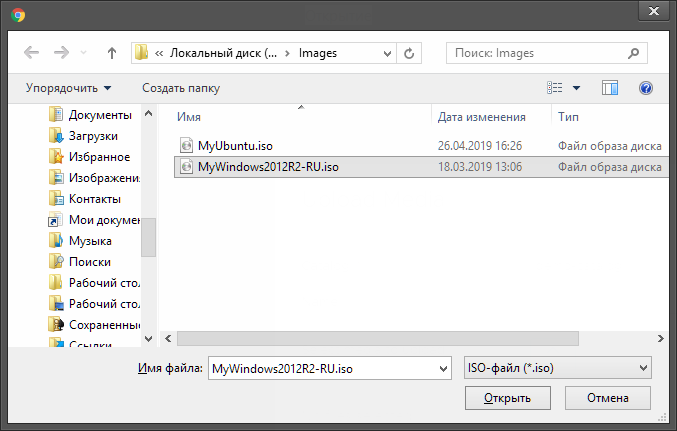677x431 pixels.
Task: Click MyWindows2012R2-RU.iso disc image icon
Action: coord(186,167)
